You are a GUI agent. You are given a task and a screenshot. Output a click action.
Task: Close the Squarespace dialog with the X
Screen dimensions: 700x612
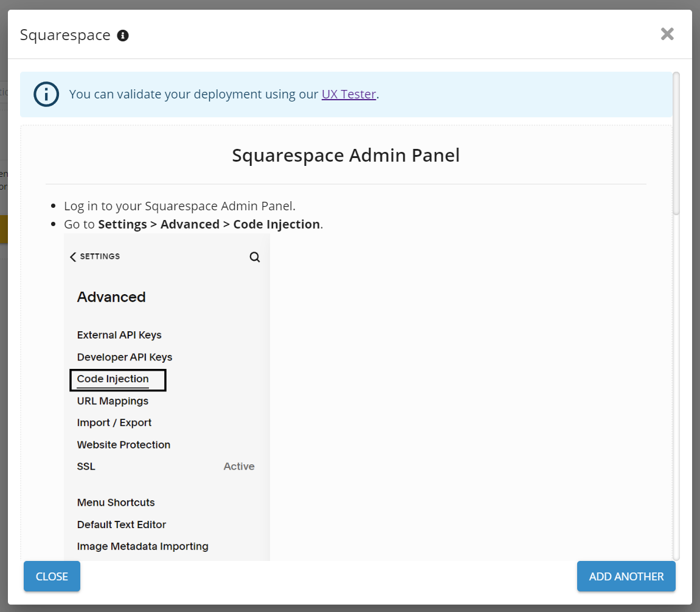coord(667,34)
